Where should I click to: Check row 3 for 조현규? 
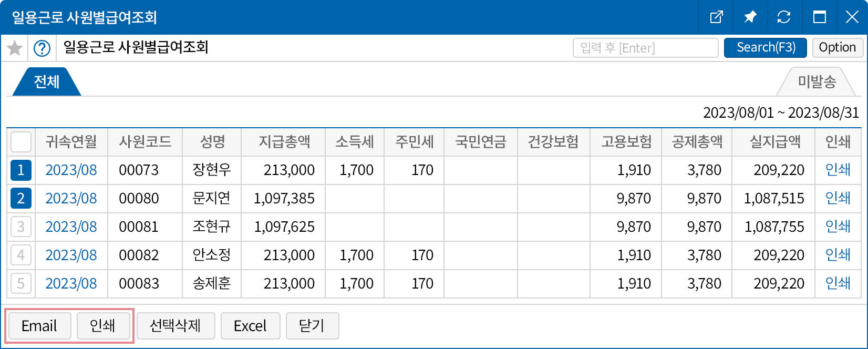[21, 227]
